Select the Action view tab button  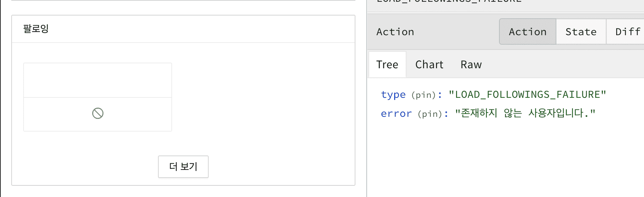click(x=528, y=32)
